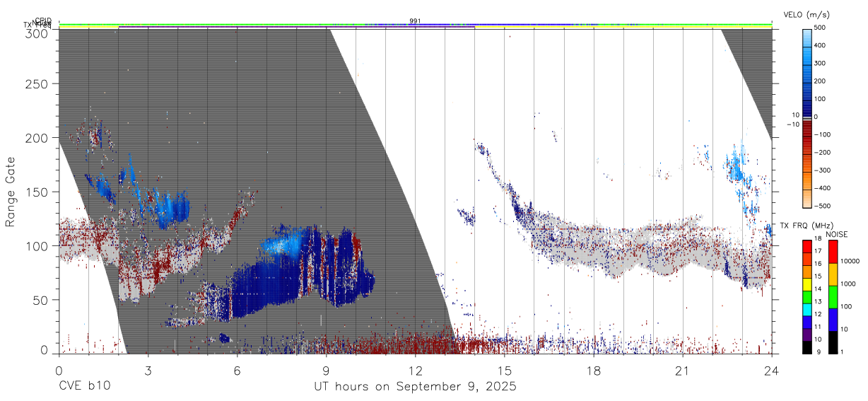This screenshot has width=868, height=401.
Task: Click the cyan 12–13 MHz frequency swatch
Action: (x=807, y=310)
